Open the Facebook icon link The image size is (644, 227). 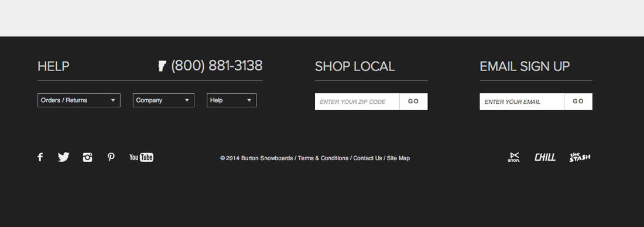40,157
